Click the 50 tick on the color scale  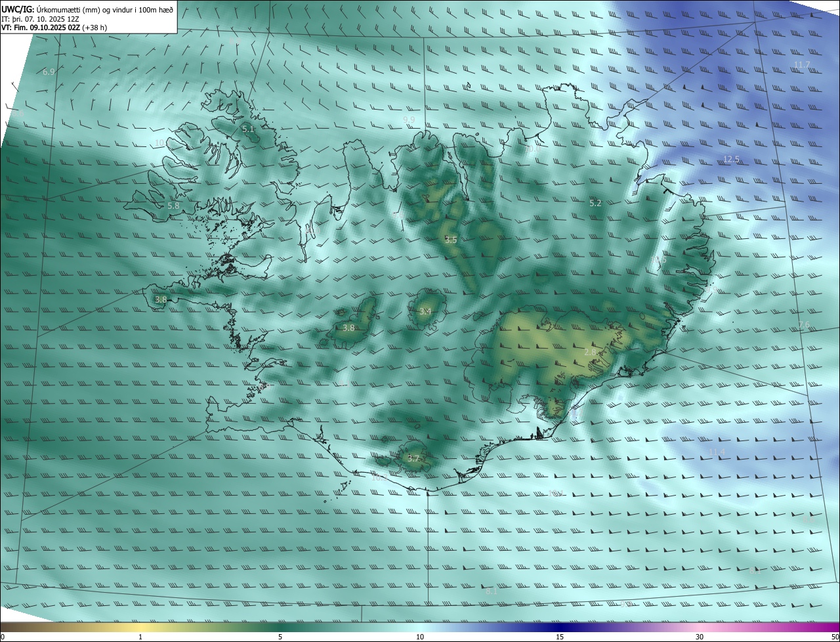coord(835,637)
